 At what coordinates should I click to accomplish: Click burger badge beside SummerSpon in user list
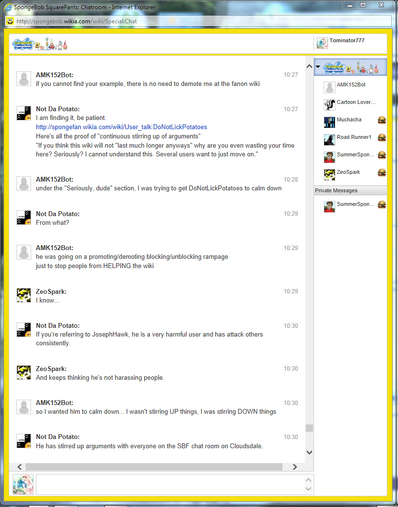(382, 155)
